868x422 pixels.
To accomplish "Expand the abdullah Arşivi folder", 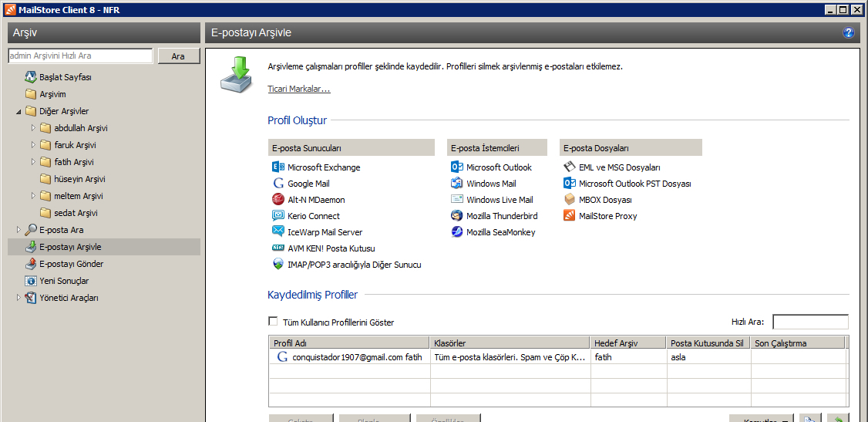I will (x=33, y=129).
